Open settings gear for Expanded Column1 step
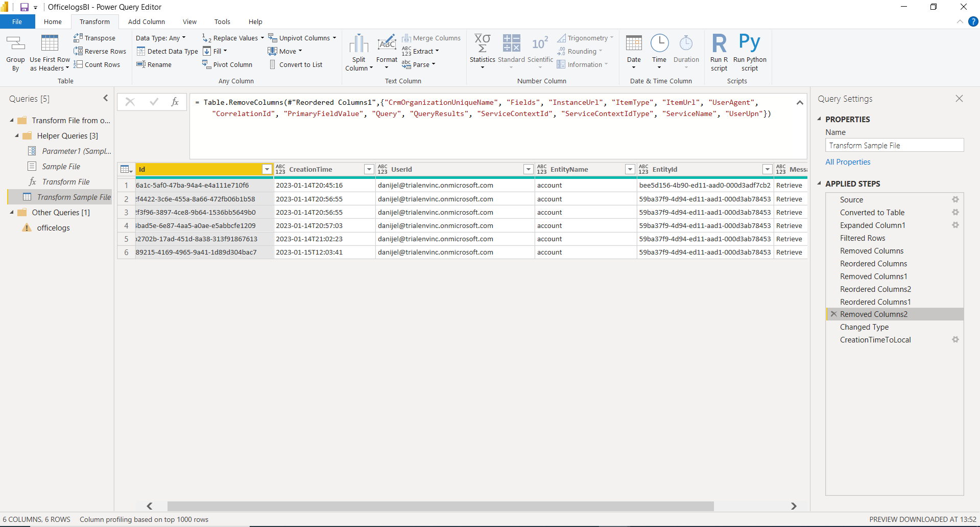 pyautogui.click(x=955, y=225)
